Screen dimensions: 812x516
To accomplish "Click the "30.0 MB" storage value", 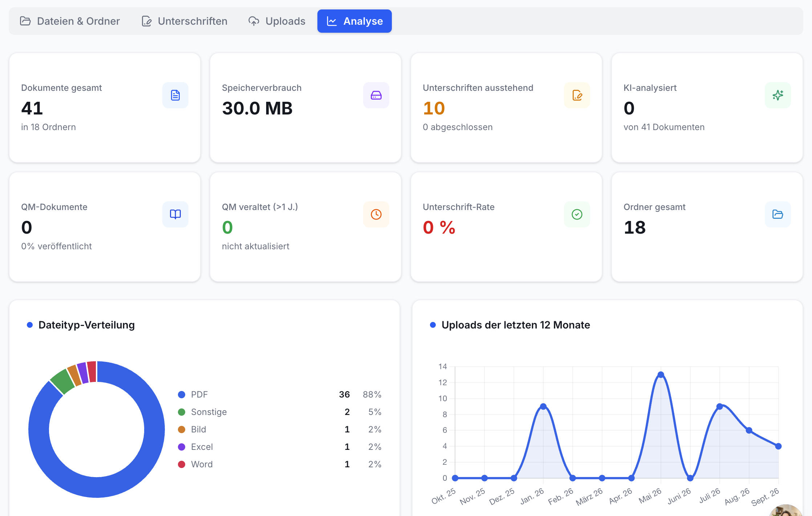I will 257,108.
